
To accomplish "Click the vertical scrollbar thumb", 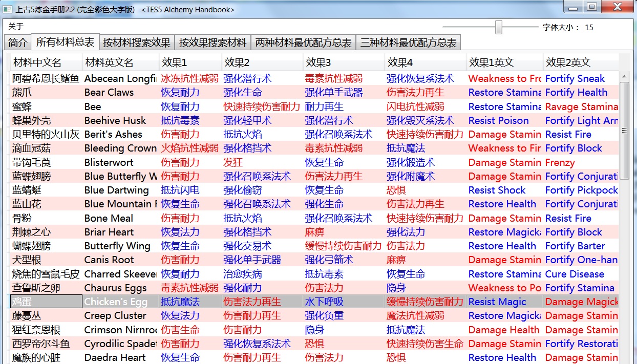I will click(x=624, y=131).
